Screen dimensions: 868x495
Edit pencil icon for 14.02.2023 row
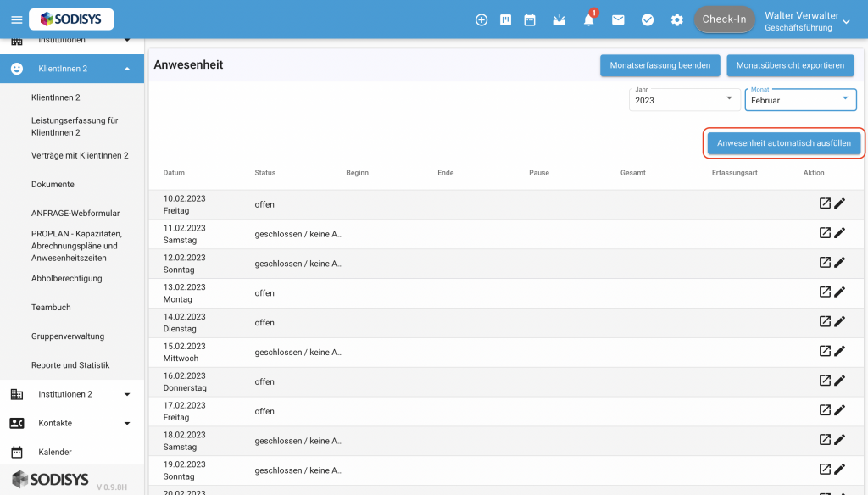click(840, 322)
